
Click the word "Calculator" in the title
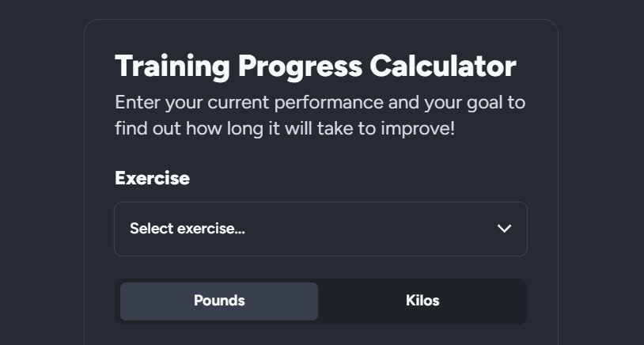pos(442,66)
